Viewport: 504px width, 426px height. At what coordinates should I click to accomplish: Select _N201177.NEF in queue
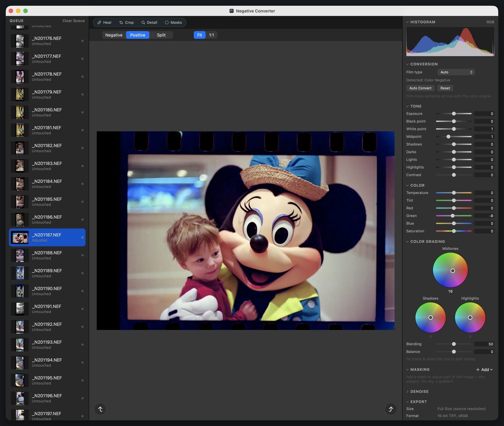point(47,59)
